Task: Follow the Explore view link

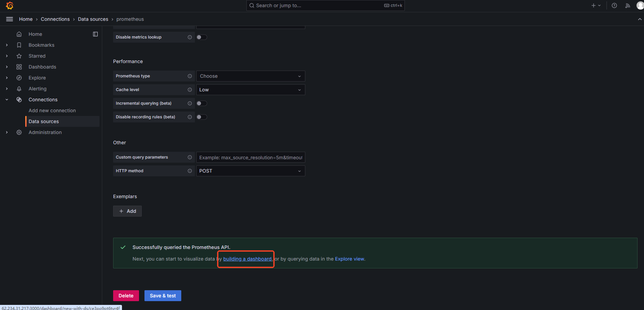Action: click(x=349, y=259)
